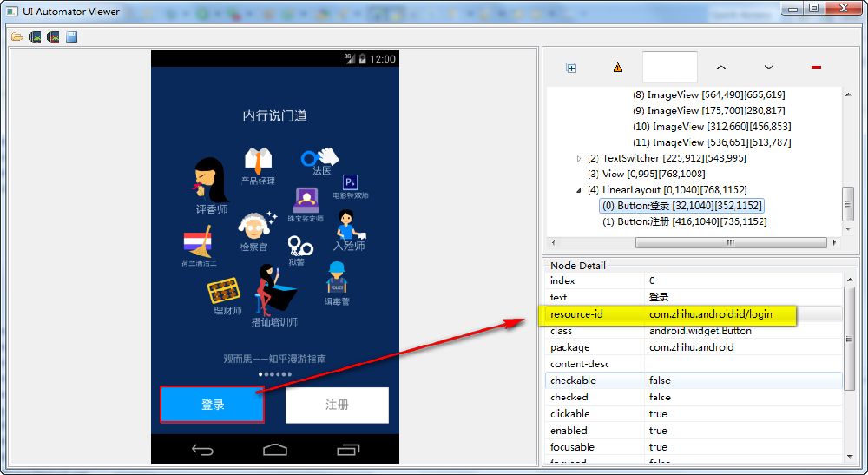868x475 pixels.
Task: Select the (9) ImageView node in the tree
Action: tap(707, 110)
